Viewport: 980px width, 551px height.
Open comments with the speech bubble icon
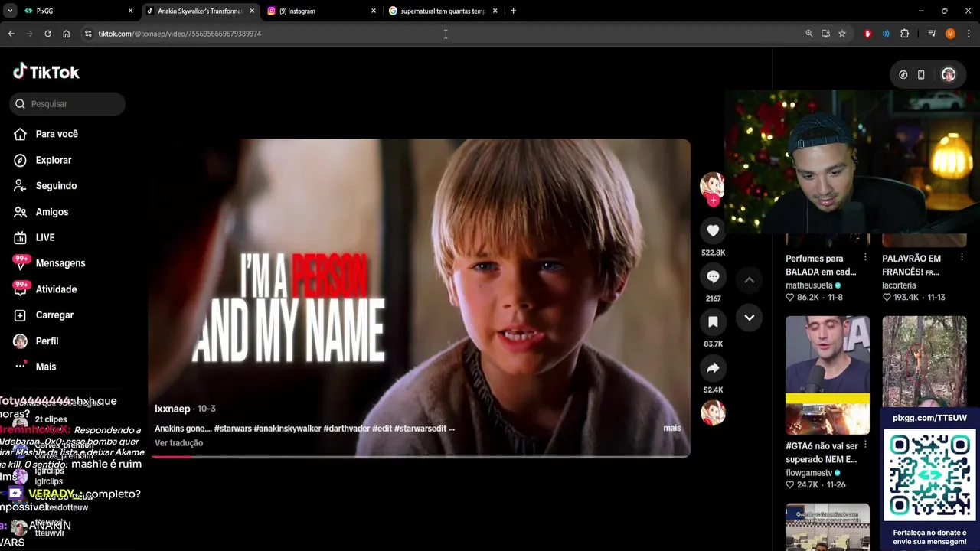click(x=713, y=276)
